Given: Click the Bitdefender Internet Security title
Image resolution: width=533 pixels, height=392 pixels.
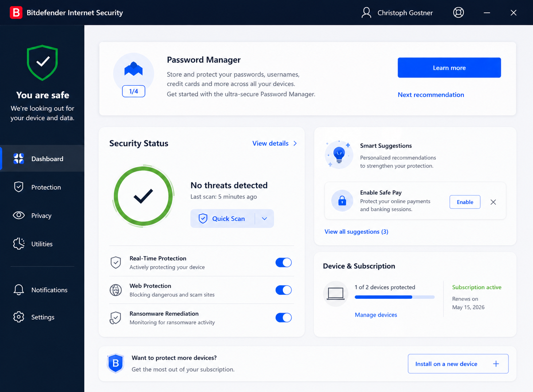Looking at the screenshot, I should coord(75,13).
